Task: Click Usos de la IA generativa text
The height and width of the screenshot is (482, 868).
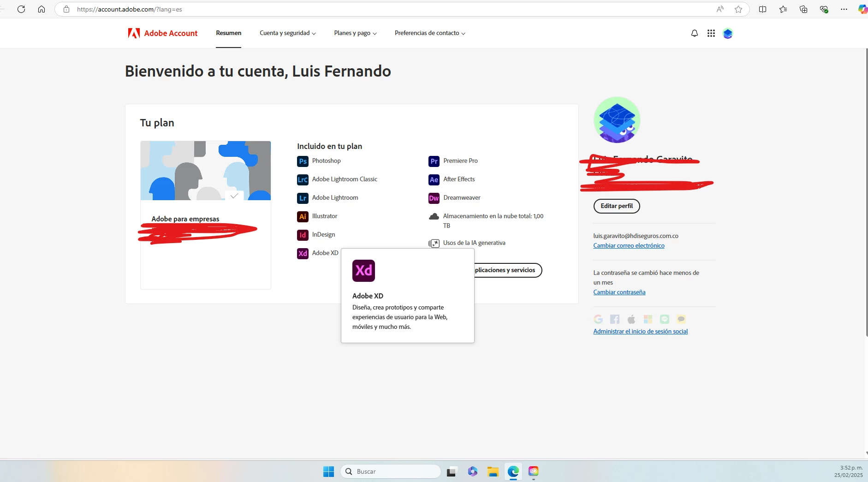Action: coord(474,243)
